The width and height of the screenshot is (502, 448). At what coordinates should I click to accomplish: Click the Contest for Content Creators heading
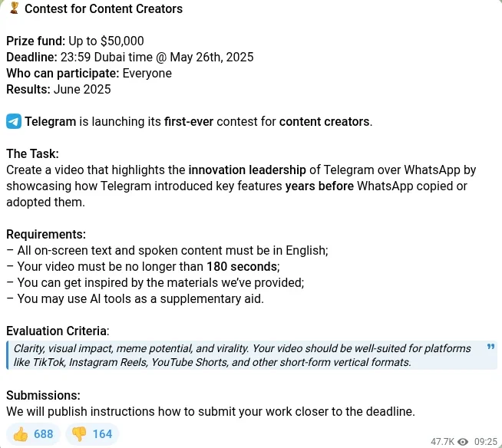click(x=104, y=9)
